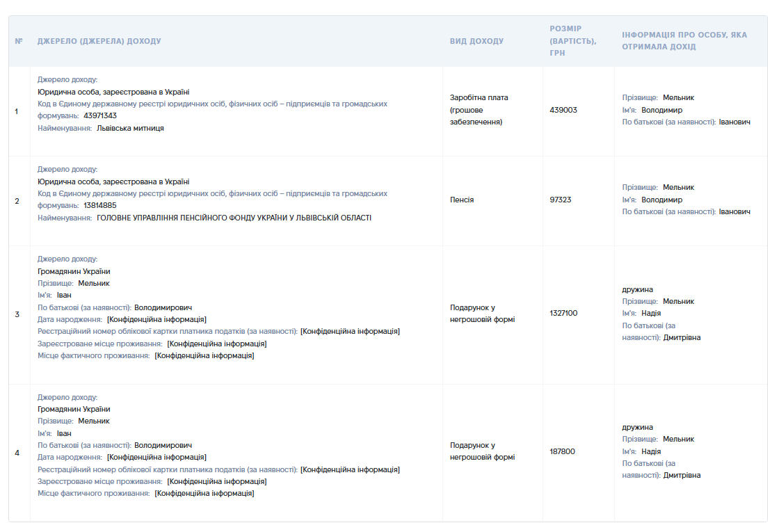Viewport: 779px width, 532px height.
Task: Click ГОЛОВНЕ УПРАВЛІННЯ ПЕНСІЙНОГО ФОНДУ name
Action: coord(234,218)
